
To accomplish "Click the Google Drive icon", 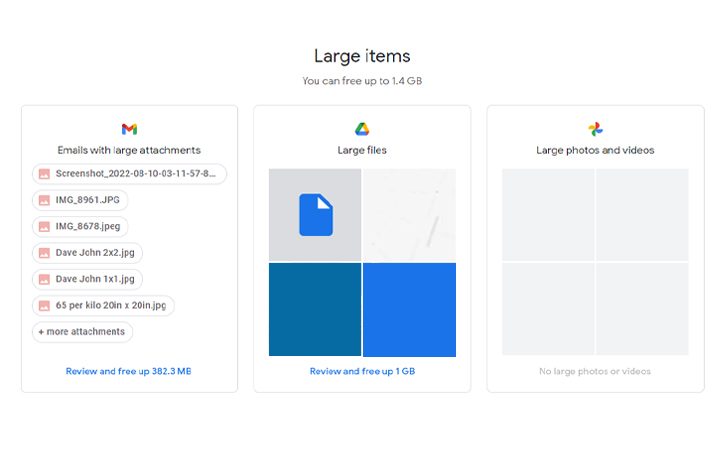I will pyautogui.click(x=362, y=129).
